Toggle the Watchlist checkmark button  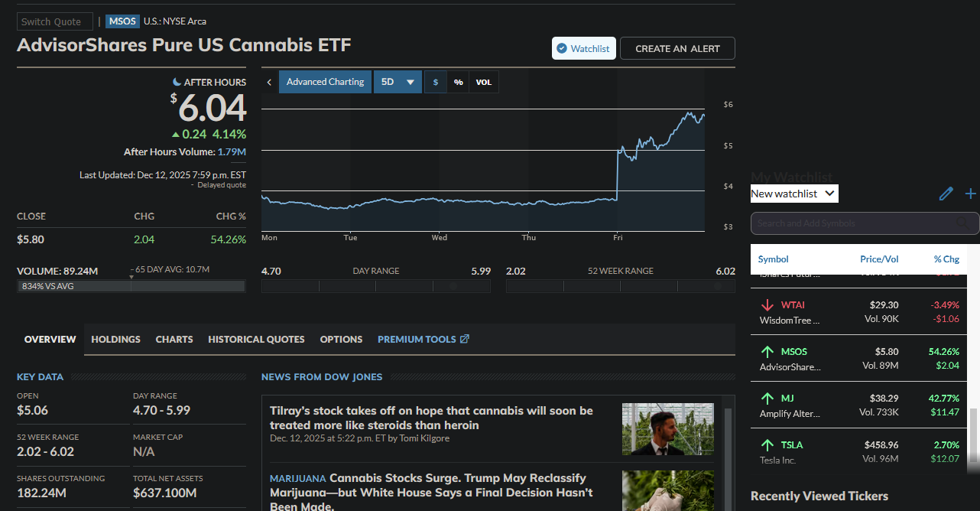click(584, 48)
